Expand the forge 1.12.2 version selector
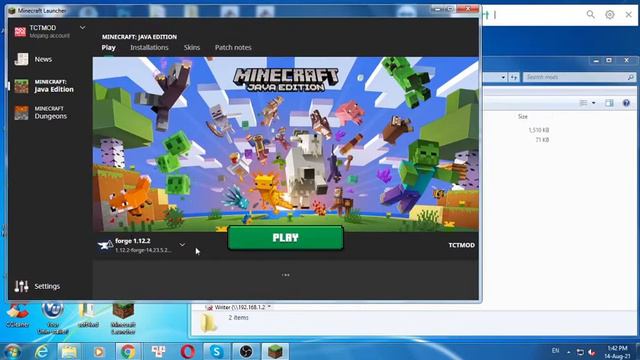Viewport: 640px width, 360px height. point(182,245)
